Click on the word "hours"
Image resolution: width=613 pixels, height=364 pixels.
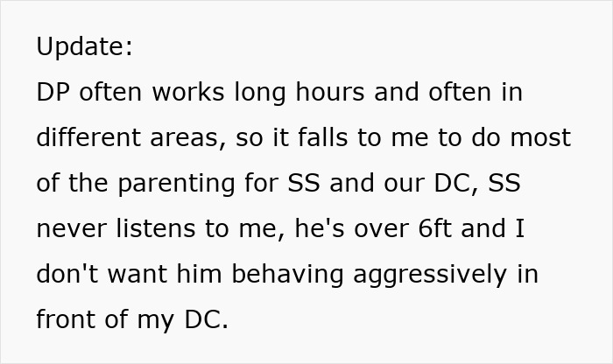click(x=322, y=92)
